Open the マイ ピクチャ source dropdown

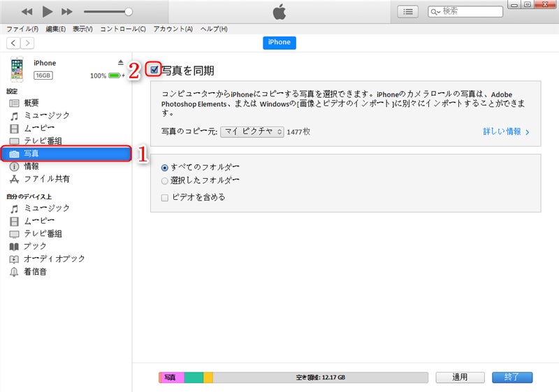(x=252, y=131)
